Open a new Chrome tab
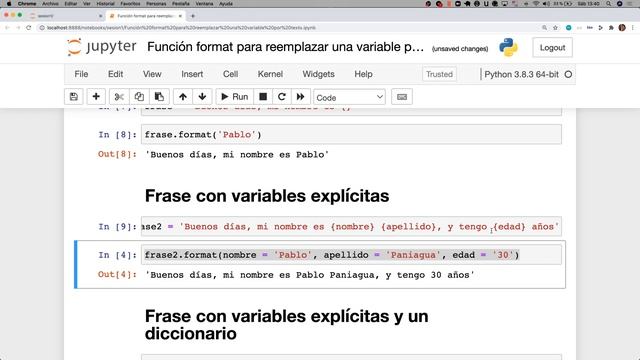Screen dimensions: 640x360 (193, 16)
